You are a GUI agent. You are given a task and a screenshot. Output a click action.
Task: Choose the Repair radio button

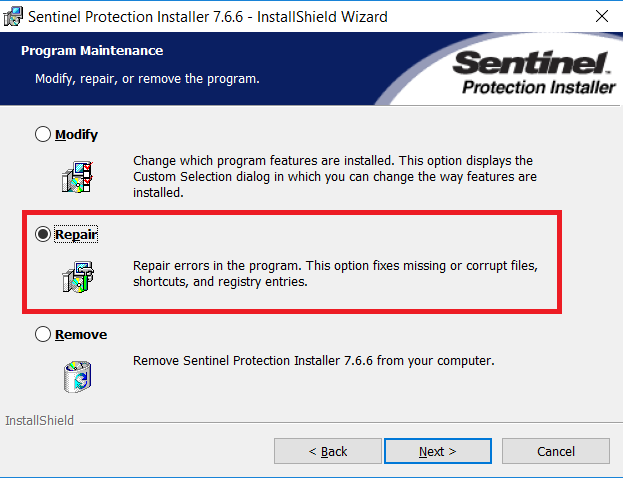pos(43,233)
